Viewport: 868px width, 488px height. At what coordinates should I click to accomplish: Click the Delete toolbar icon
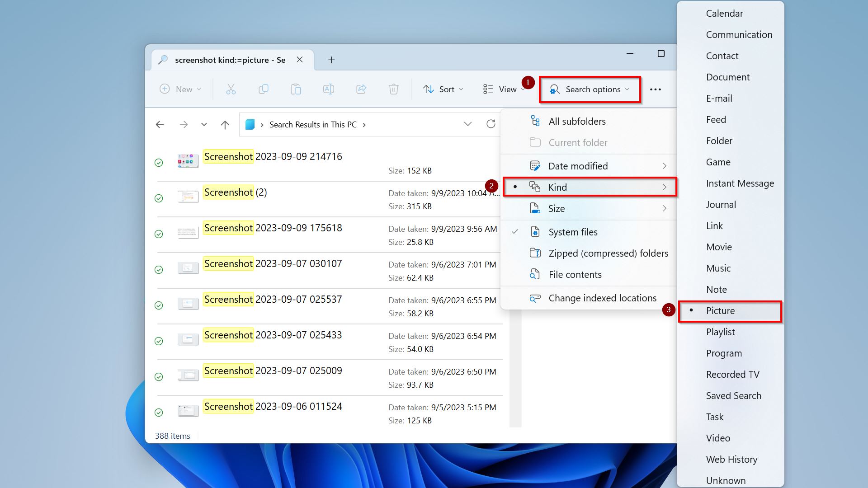tap(393, 89)
